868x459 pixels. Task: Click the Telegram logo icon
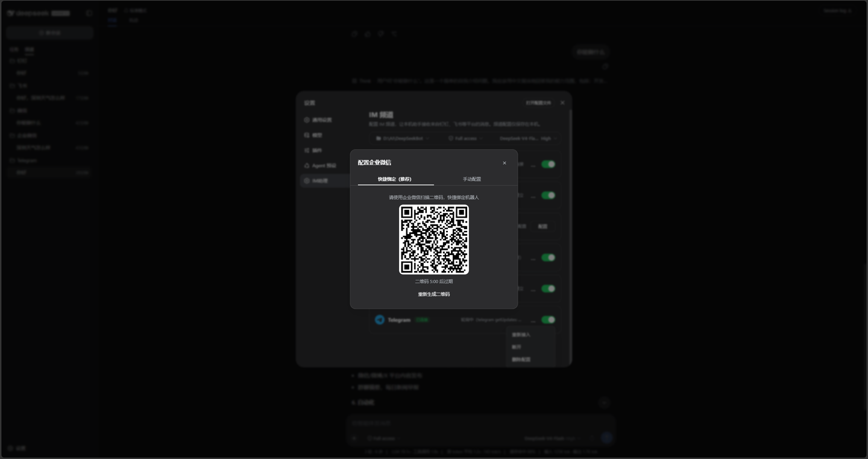point(380,320)
